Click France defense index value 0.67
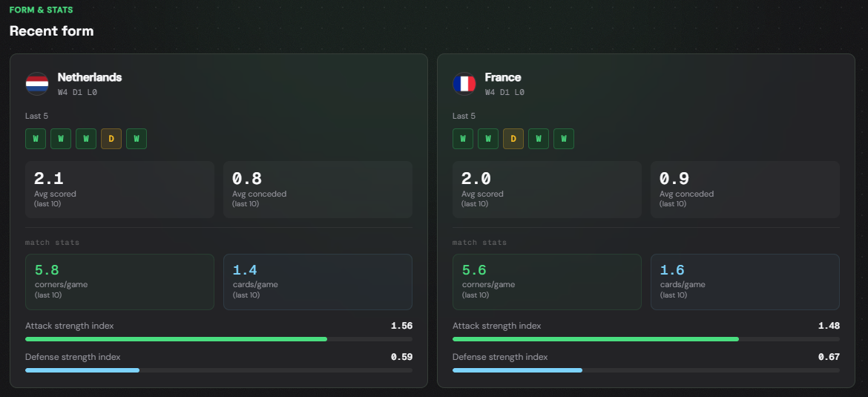 (829, 357)
